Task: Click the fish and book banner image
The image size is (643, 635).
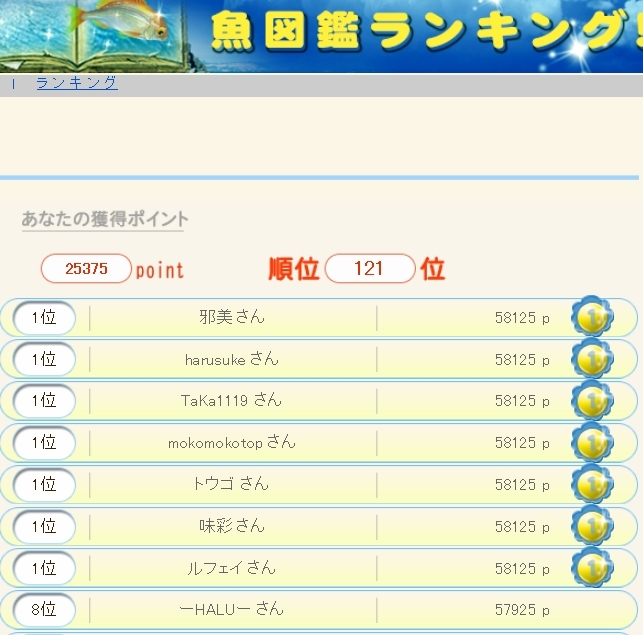Action: click(x=90, y=35)
